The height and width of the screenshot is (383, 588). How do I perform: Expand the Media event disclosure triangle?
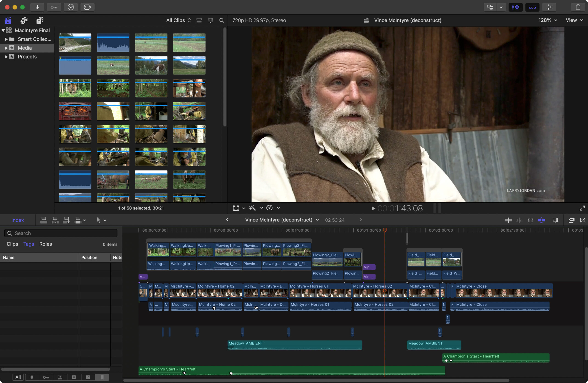pyautogui.click(x=6, y=48)
